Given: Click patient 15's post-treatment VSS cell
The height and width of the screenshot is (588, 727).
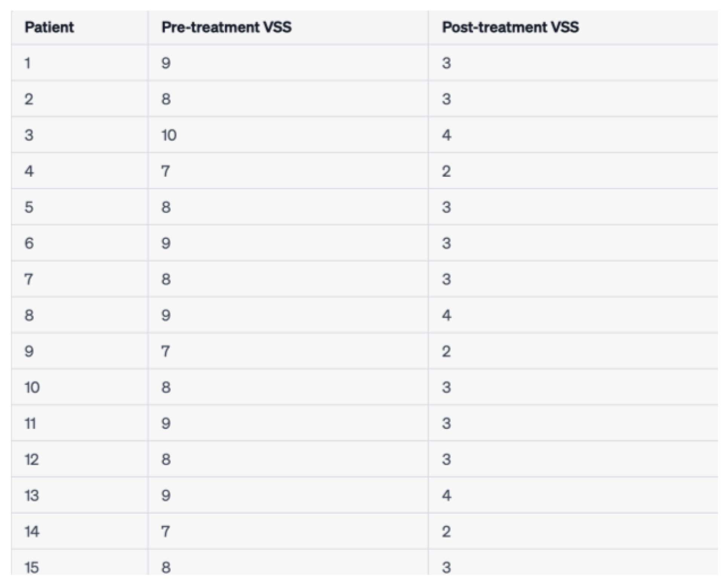Looking at the screenshot, I should [x=447, y=567].
